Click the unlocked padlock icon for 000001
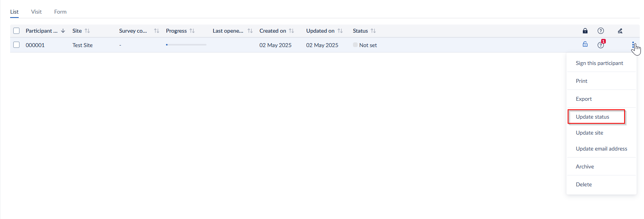This screenshot has width=644, height=219. pos(585,44)
